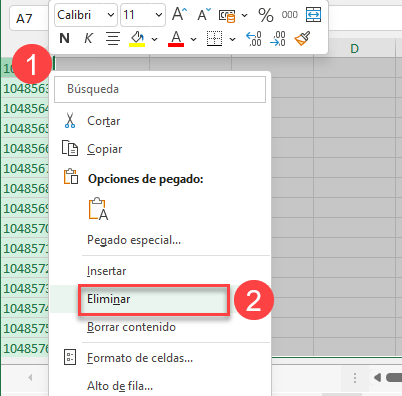The height and width of the screenshot is (396, 402).
Task: Click sheet tab scroll left arrow
Action: (30, 377)
